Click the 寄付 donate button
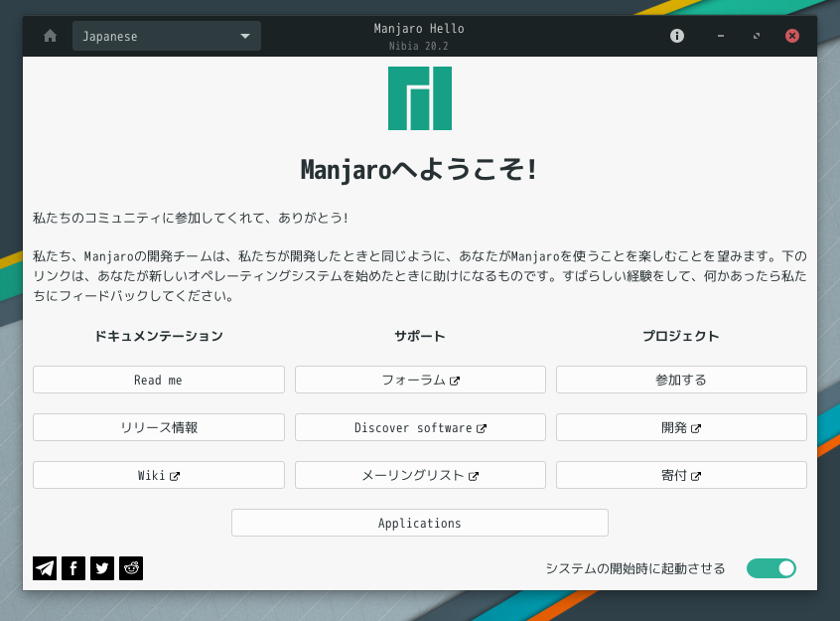The height and width of the screenshot is (621, 840). [681, 475]
